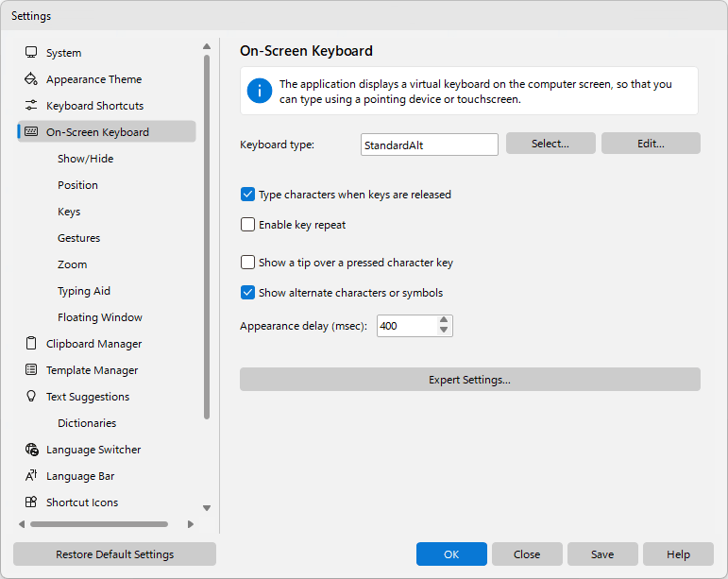Click the Close button

click(x=527, y=553)
